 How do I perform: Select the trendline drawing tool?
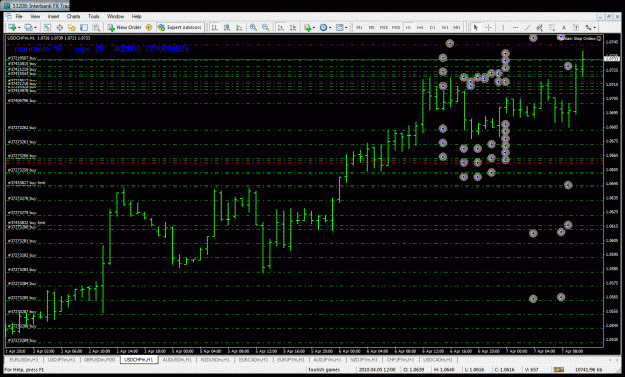point(527,27)
